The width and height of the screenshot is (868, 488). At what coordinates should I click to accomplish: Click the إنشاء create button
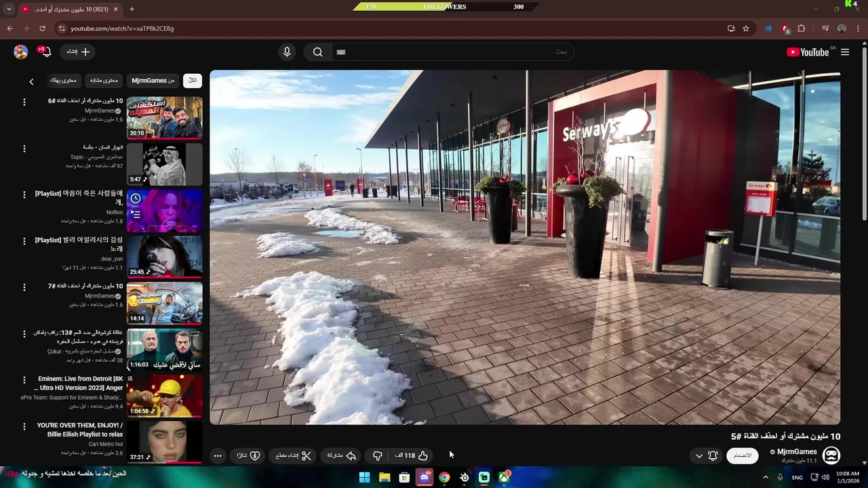78,52
